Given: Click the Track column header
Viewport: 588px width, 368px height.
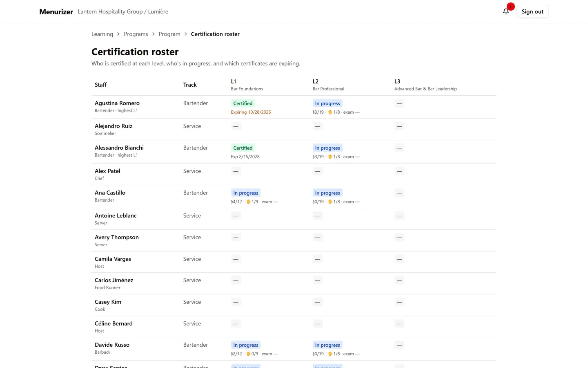Looking at the screenshot, I should 190,85.
